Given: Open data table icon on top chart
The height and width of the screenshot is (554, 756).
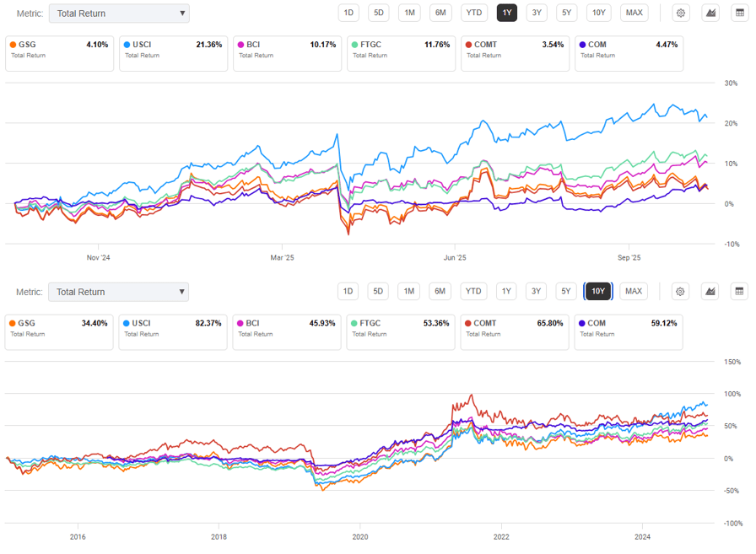Looking at the screenshot, I should coord(740,13).
